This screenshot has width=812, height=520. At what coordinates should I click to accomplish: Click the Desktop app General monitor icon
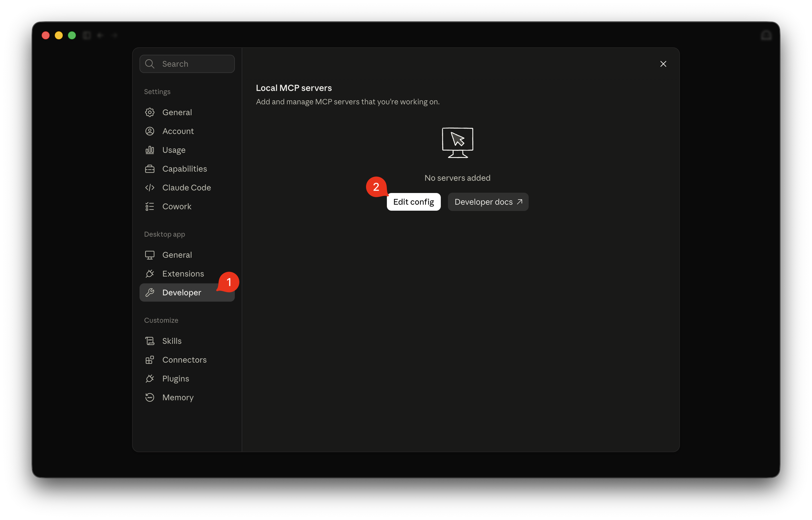(x=150, y=255)
